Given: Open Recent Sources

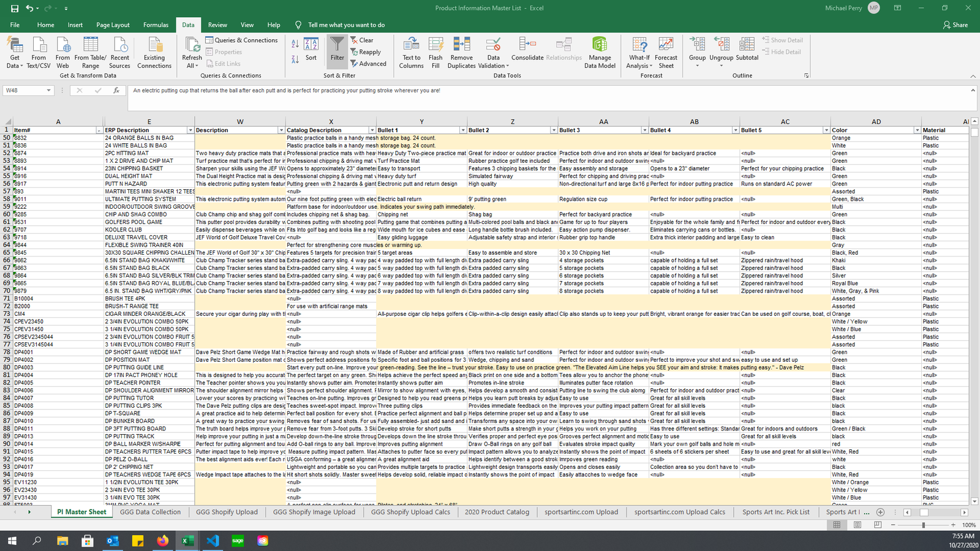Looking at the screenshot, I should (x=120, y=53).
